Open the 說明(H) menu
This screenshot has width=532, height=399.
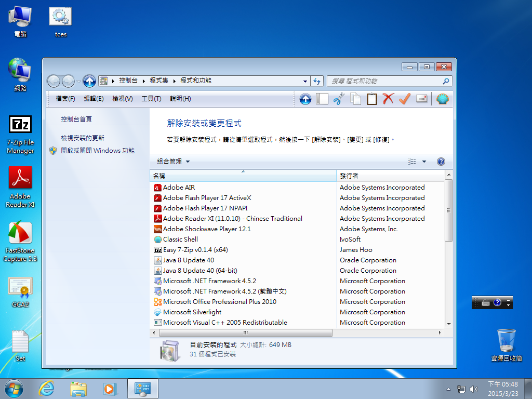coord(180,99)
